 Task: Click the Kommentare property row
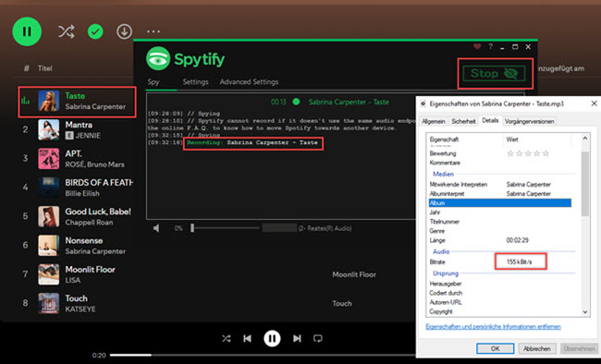[x=500, y=163]
